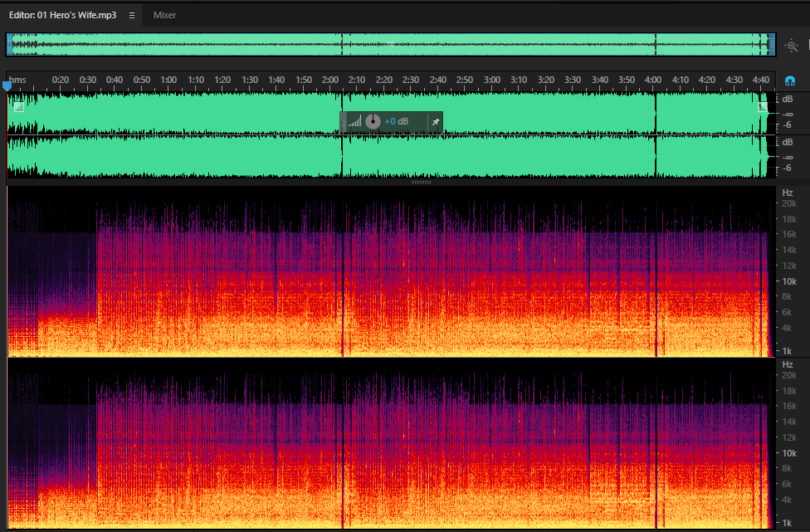Open the Editor panel menu icon
Screen dimensions: 810x532
(x=132, y=16)
